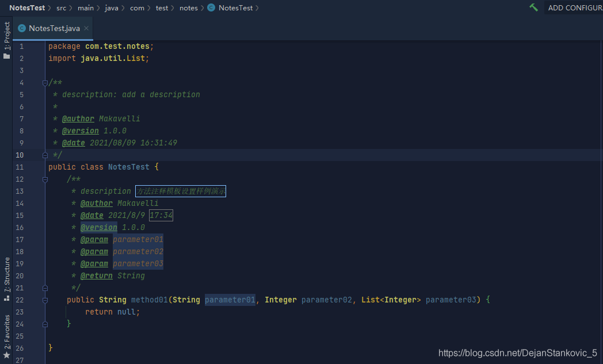Click fold end marker at line 10

[45, 155]
